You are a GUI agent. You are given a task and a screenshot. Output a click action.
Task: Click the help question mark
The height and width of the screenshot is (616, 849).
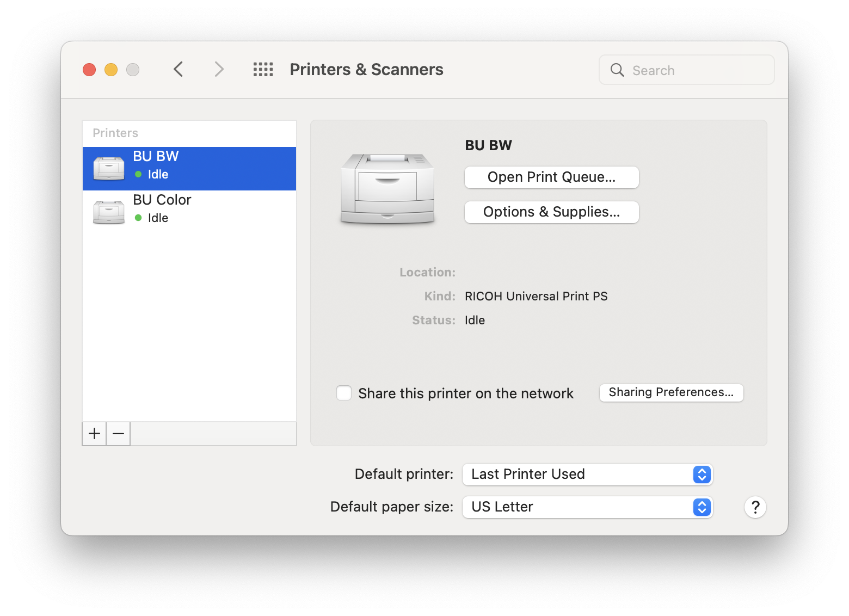755,507
